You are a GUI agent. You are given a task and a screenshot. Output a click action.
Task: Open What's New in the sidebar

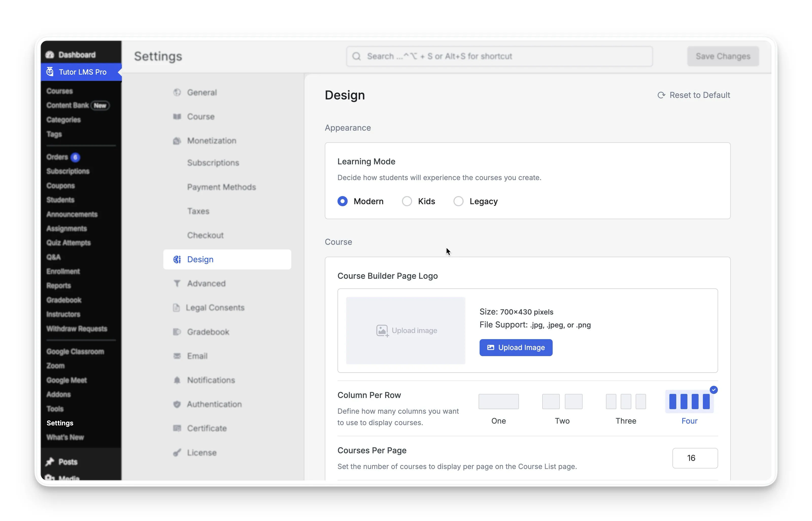65,437
